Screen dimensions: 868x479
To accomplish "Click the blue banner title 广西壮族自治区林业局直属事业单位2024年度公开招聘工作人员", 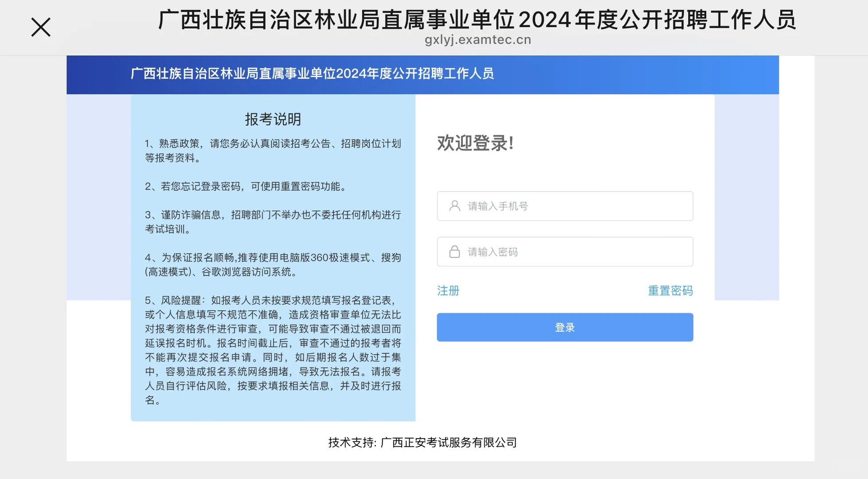I will 313,75.
